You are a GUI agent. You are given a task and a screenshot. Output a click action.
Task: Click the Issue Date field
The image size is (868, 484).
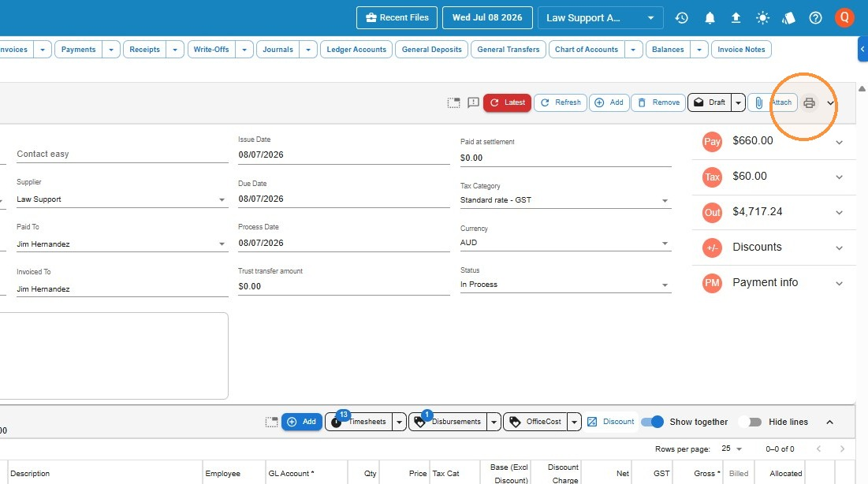344,155
